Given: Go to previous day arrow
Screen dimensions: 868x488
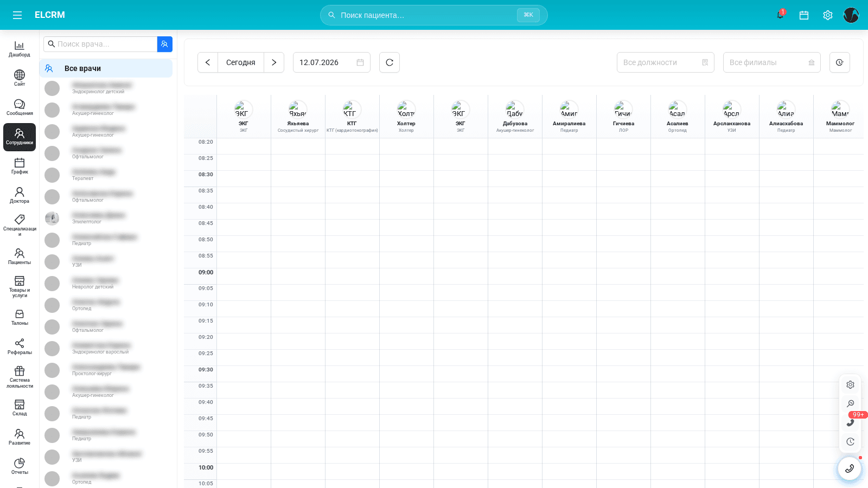Looking at the screenshot, I should pos(208,62).
